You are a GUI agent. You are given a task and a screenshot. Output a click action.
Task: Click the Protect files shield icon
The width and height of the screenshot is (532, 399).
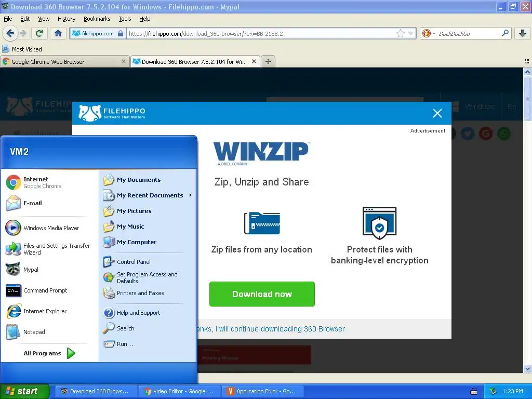[379, 223]
